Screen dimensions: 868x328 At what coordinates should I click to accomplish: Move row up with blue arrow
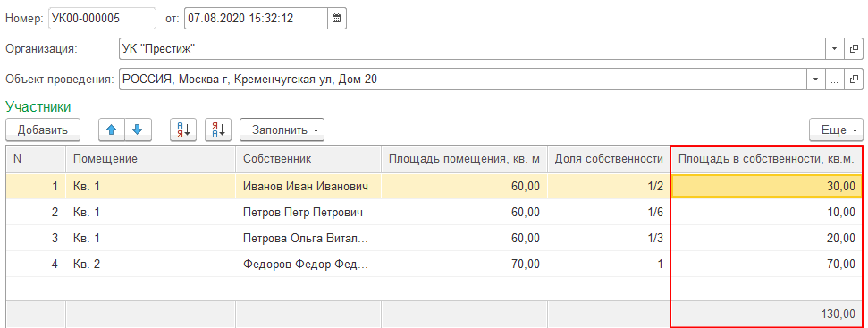[112, 130]
